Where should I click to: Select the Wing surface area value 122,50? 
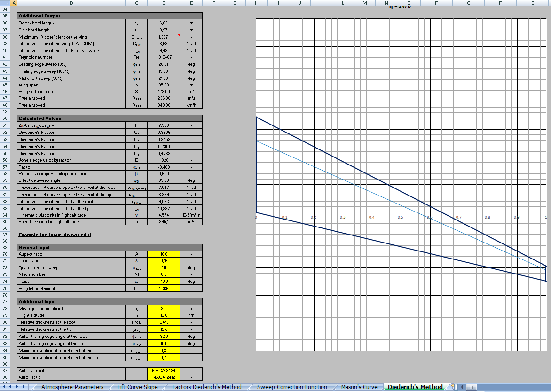164,91
